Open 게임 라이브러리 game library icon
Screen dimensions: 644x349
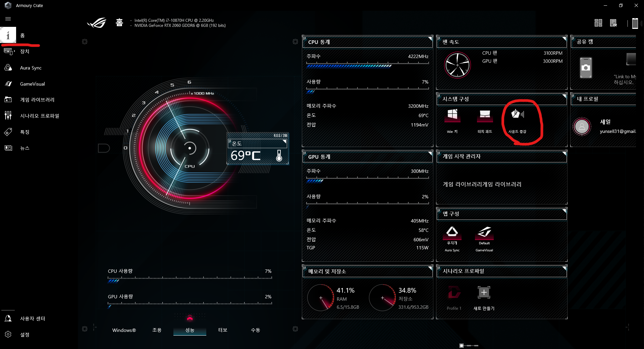tap(8, 100)
